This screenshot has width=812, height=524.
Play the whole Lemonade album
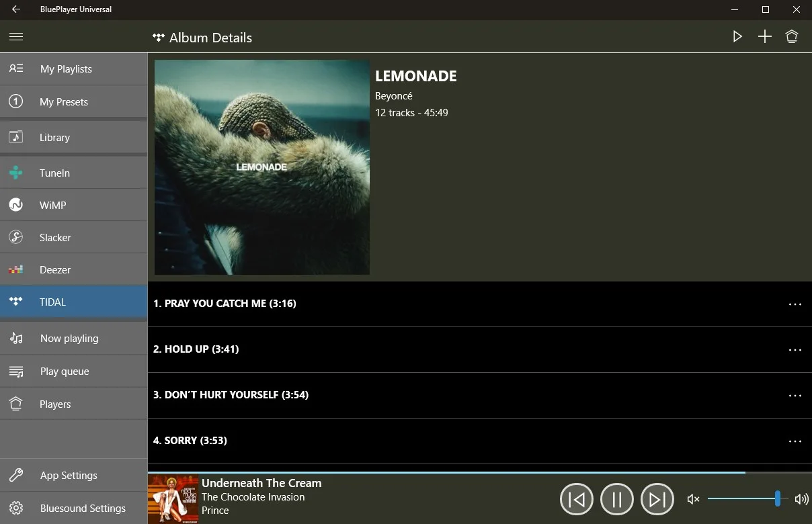(737, 37)
